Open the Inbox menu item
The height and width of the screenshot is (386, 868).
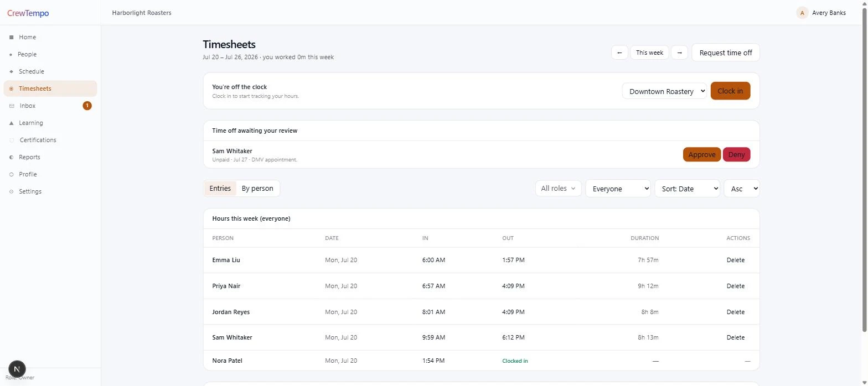tap(50, 106)
